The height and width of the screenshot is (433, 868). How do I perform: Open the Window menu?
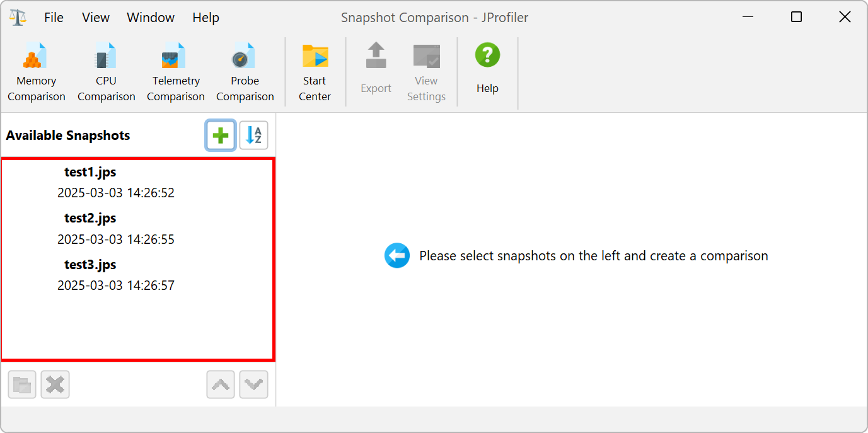click(151, 18)
